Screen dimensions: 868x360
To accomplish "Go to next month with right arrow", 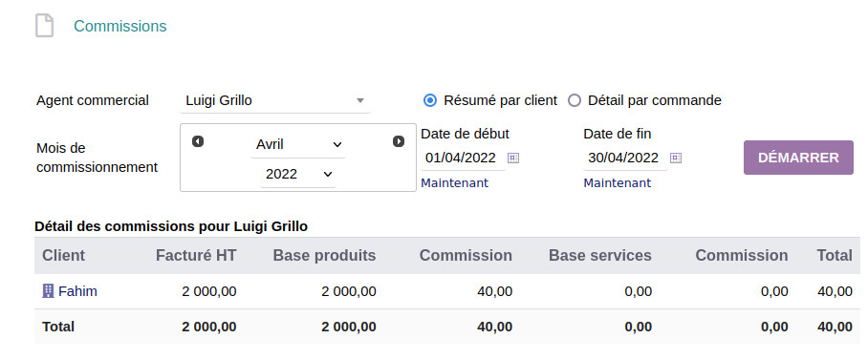I will [398, 141].
